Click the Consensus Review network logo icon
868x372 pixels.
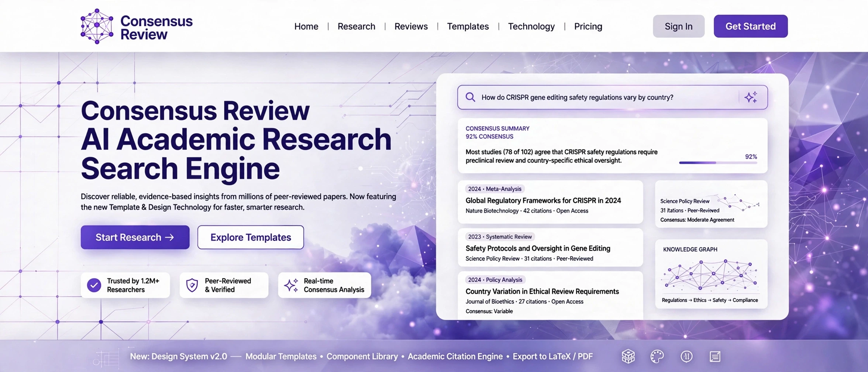(x=97, y=26)
